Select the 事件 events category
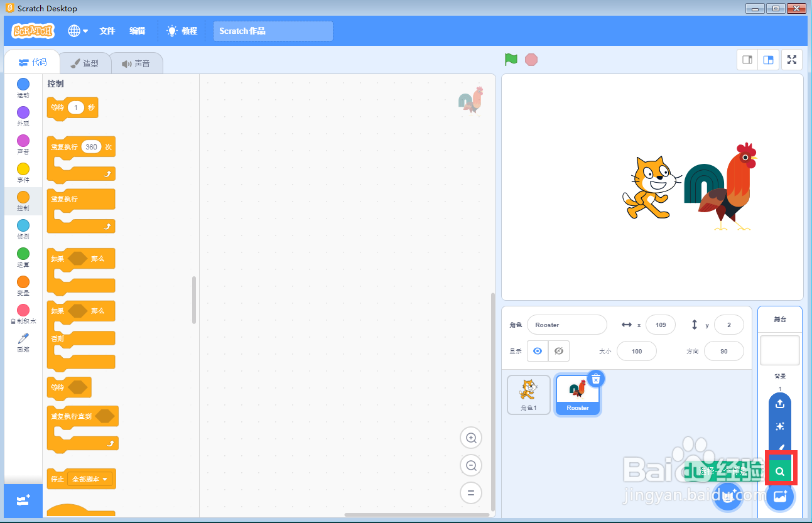The image size is (812, 523). tap(23, 173)
